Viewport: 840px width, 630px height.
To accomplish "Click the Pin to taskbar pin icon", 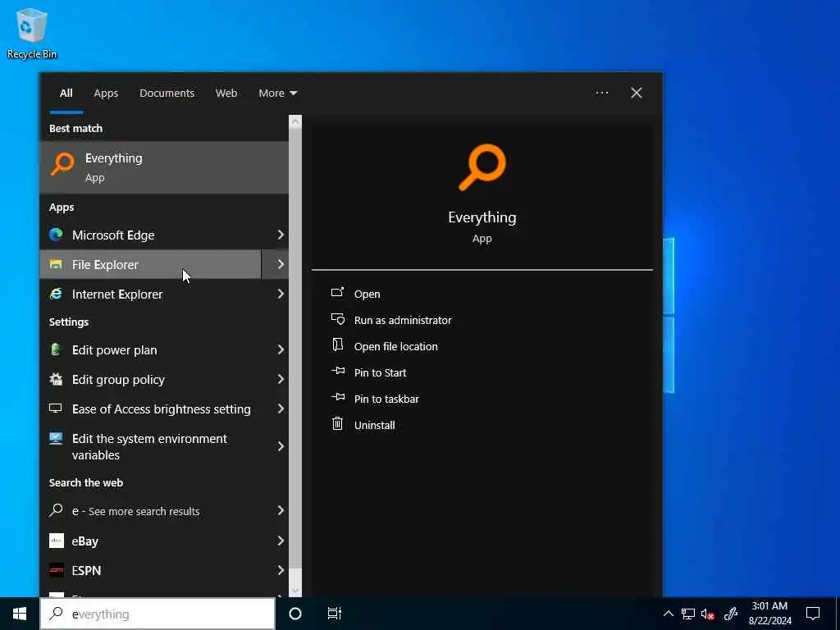I will [x=338, y=397].
